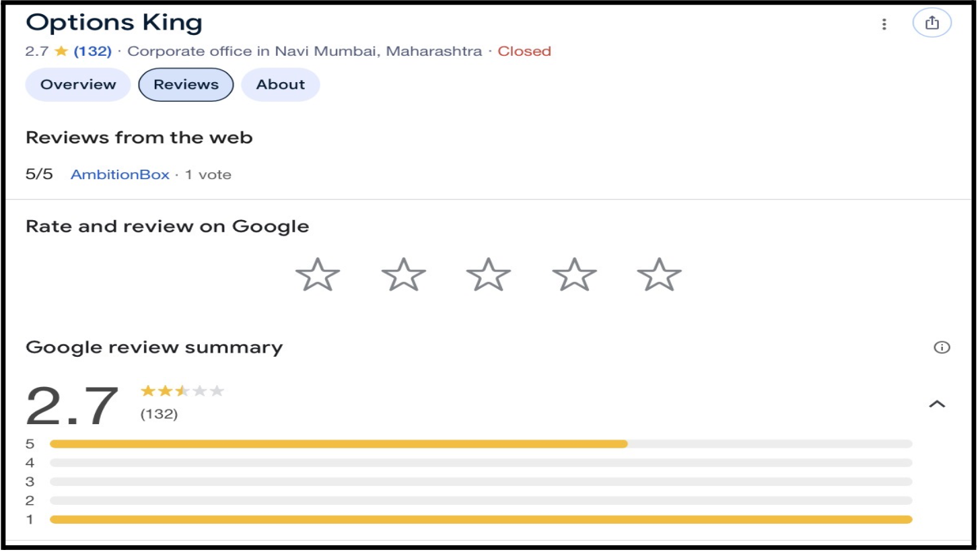Click the Options King business title
Viewport: 980px width, 552px height.
(x=113, y=22)
